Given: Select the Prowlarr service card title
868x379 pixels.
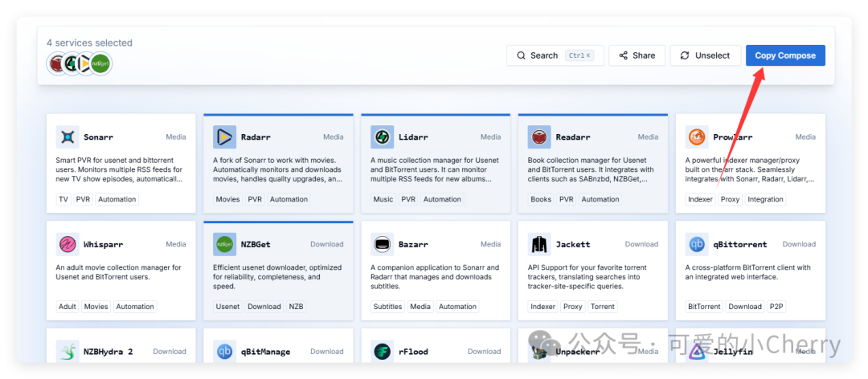Looking at the screenshot, I should point(732,137).
